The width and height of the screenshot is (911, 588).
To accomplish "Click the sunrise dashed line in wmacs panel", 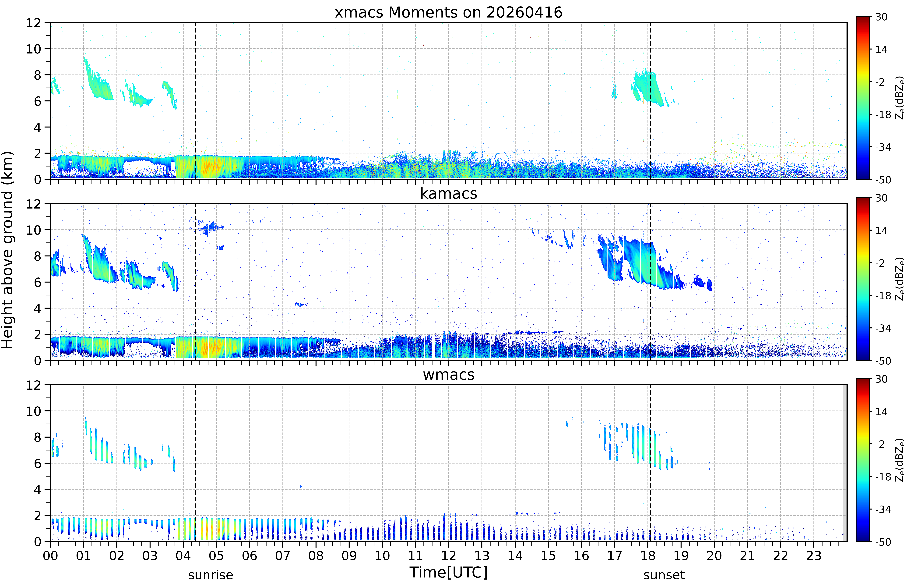I will click(x=195, y=463).
